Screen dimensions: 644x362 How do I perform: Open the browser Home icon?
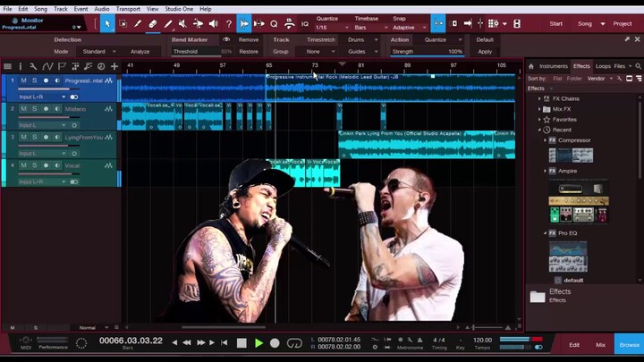click(530, 66)
